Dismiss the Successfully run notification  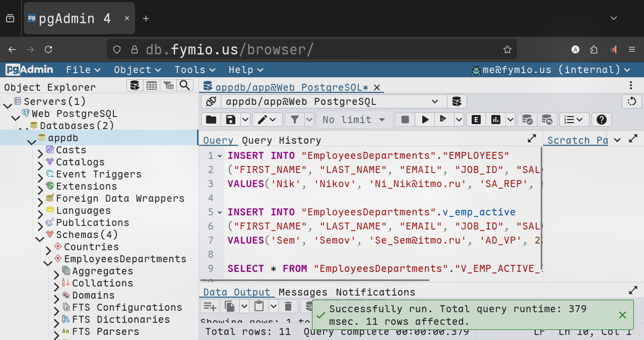(622, 315)
